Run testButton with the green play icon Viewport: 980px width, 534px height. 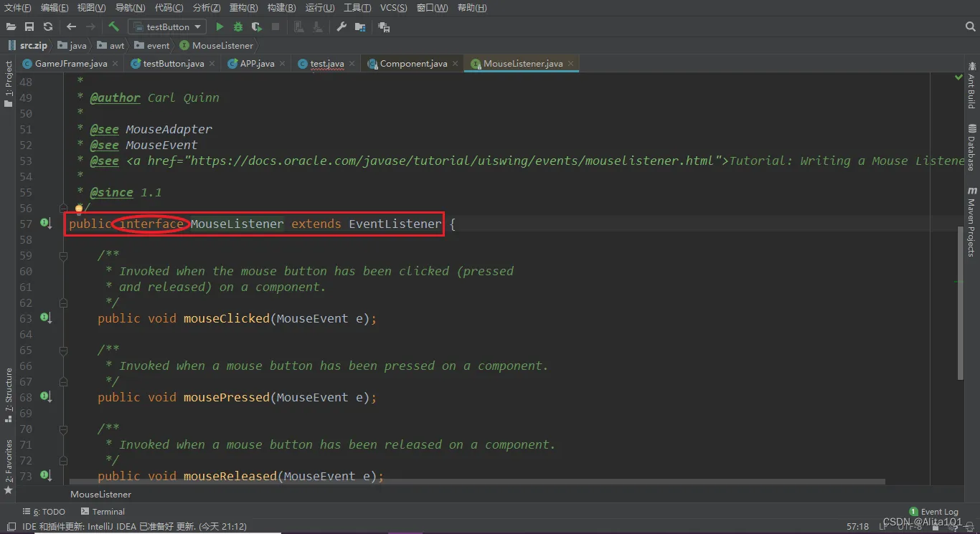(x=220, y=27)
